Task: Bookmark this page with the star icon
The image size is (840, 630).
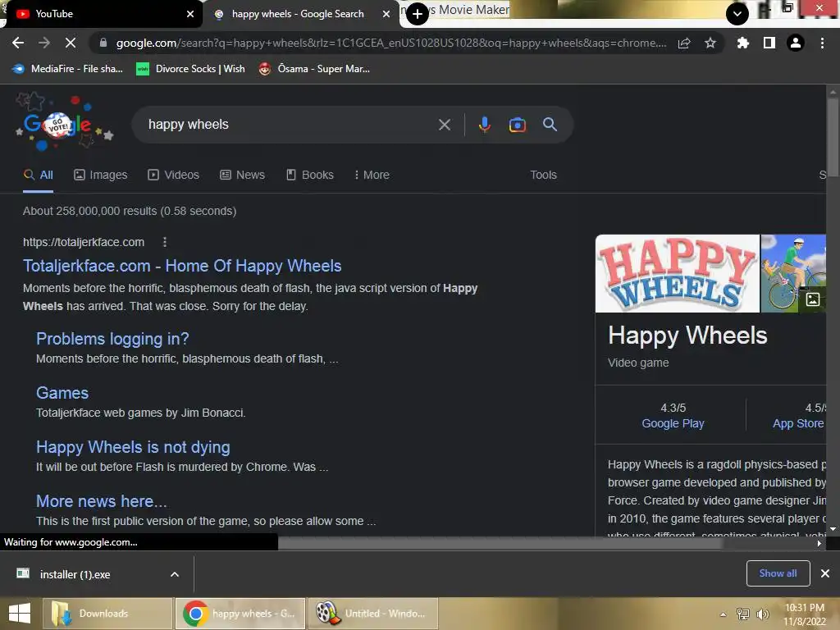Action: click(x=710, y=43)
